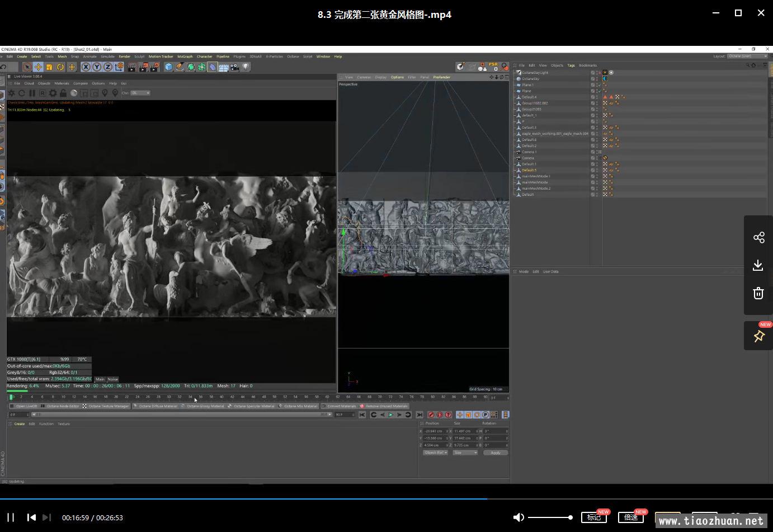This screenshot has width=773, height=532.
Task: Toggle the Y axis lock
Action: pyautogui.click(x=97, y=67)
